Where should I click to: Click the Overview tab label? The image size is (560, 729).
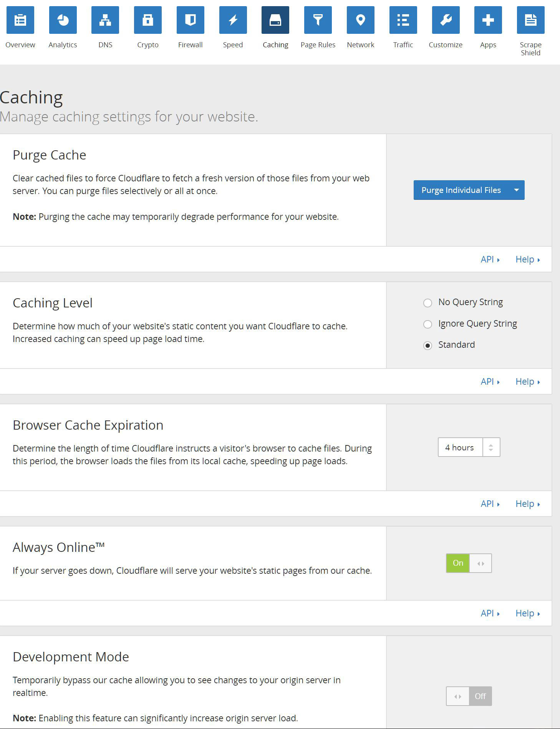coord(20,45)
